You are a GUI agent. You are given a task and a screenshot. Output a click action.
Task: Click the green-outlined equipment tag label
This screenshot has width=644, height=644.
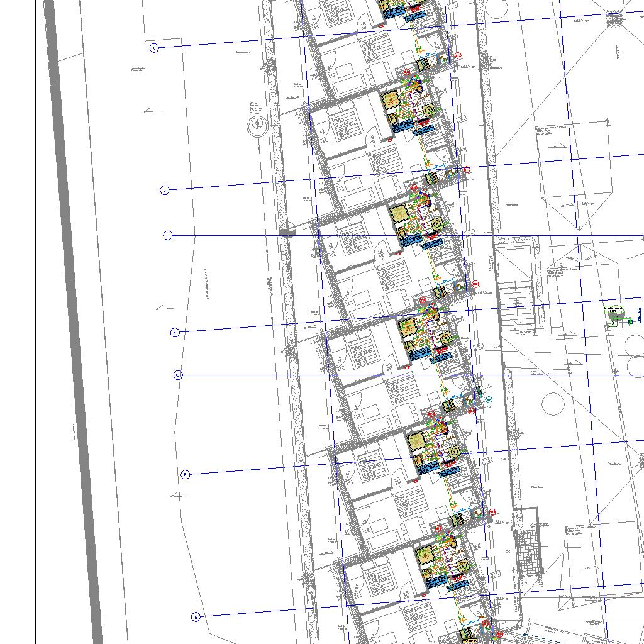click(613, 309)
